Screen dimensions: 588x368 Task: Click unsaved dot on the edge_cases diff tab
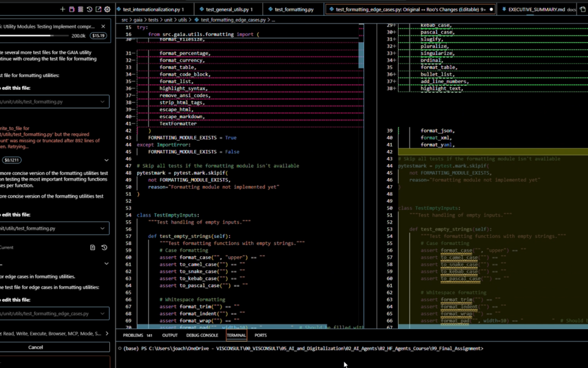click(491, 9)
